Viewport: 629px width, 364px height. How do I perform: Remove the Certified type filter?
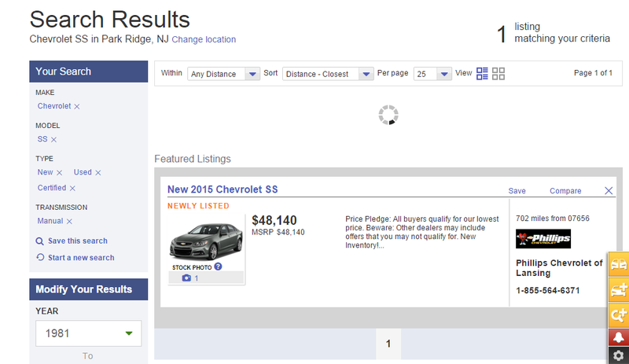click(72, 188)
